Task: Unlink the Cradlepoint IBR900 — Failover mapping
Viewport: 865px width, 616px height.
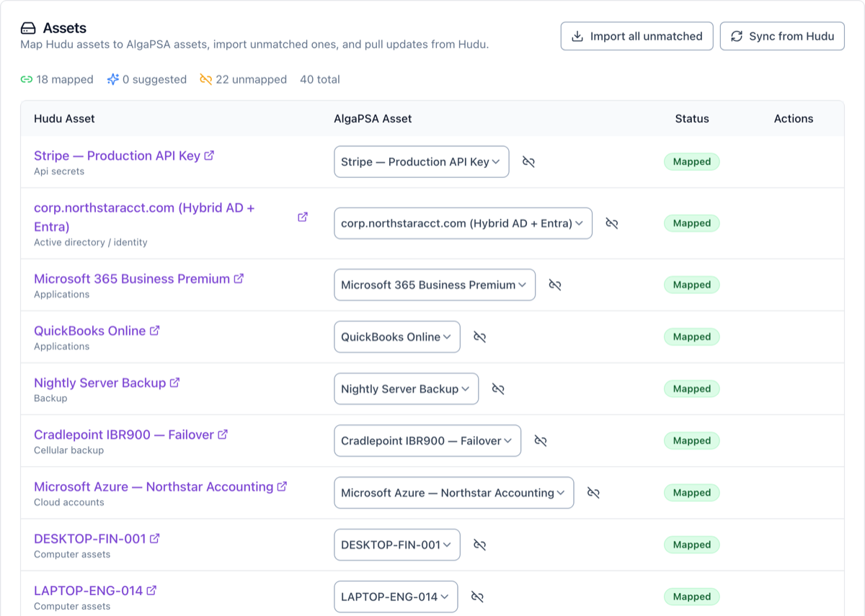Action: [541, 440]
